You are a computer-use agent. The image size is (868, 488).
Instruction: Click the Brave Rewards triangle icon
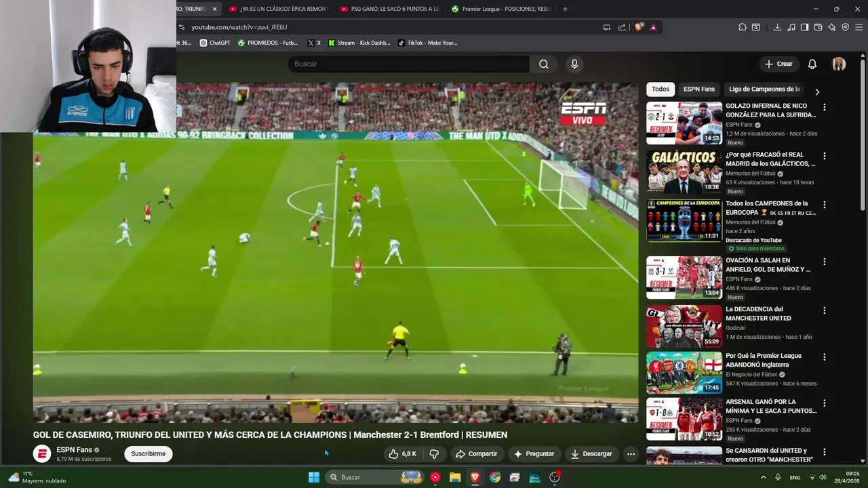[653, 27]
